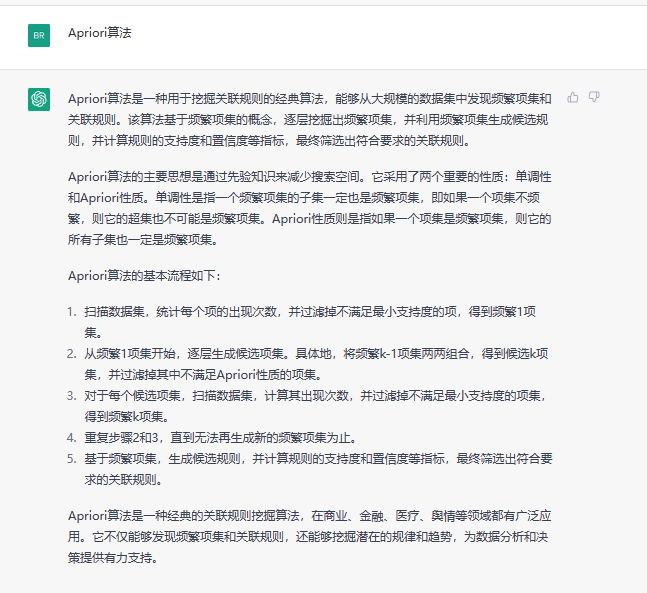Click the green BR user avatar

point(39,35)
